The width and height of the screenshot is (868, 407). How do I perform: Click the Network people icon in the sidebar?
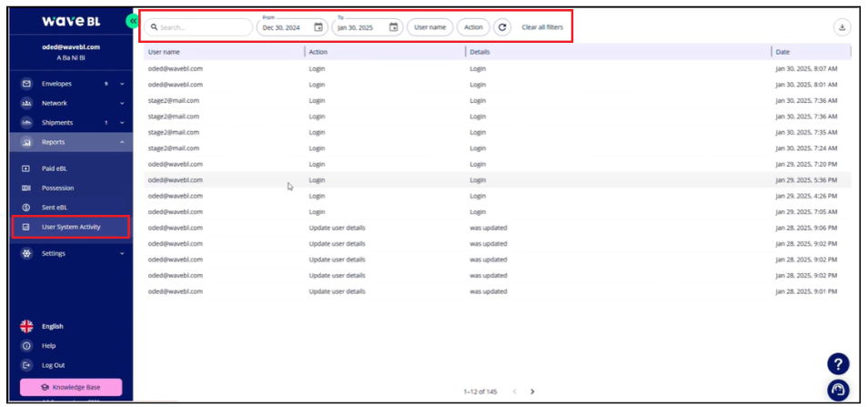coord(26,104)
